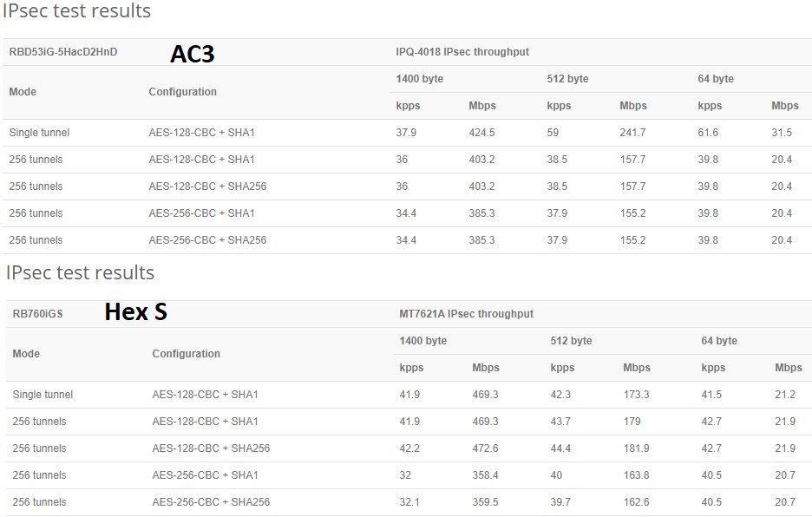Click 403.2 in RBD53iG AES-128-CBC + SHA256 row

point(481,187)
